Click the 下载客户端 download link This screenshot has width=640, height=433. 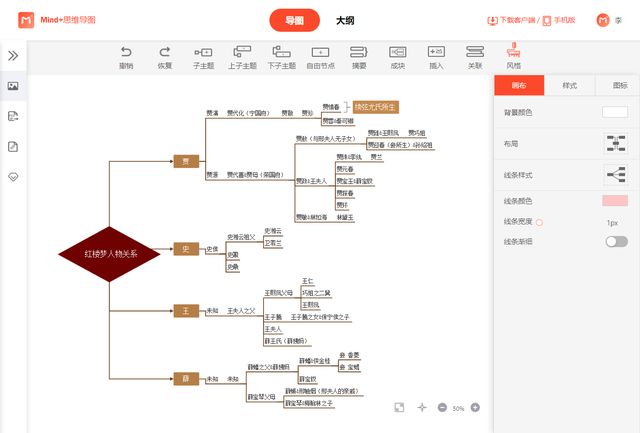click(x=511, y=20)
